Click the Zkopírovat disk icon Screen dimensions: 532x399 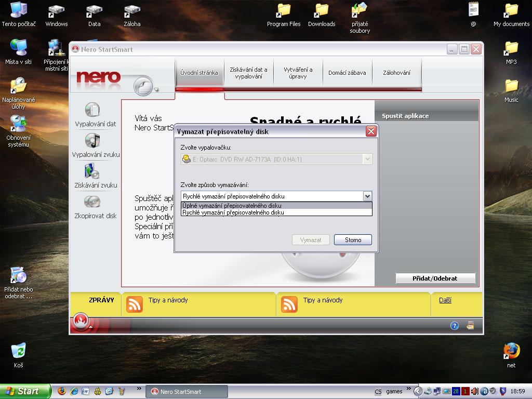click(x=92, y=202)
